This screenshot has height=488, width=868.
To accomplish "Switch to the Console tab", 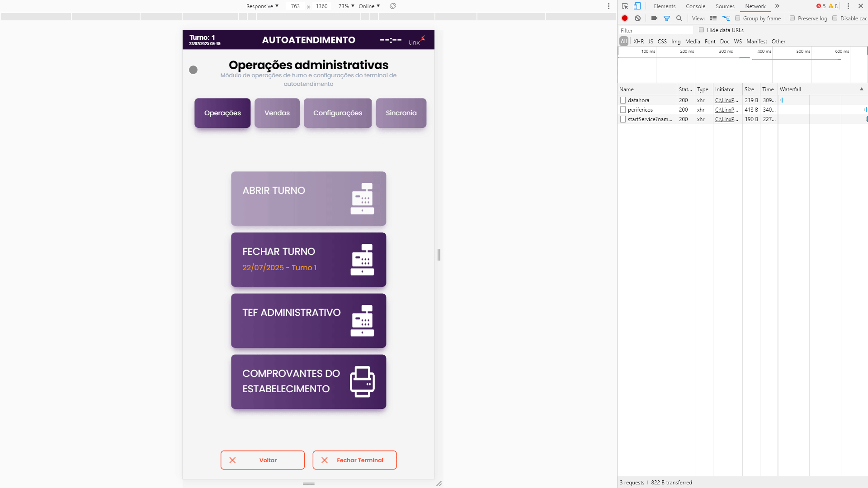I will pyautogui.click(x=695, y=6).
